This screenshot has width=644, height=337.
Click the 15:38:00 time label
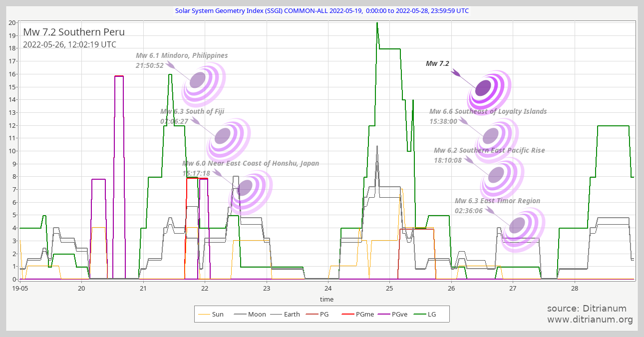pos(443,121)
